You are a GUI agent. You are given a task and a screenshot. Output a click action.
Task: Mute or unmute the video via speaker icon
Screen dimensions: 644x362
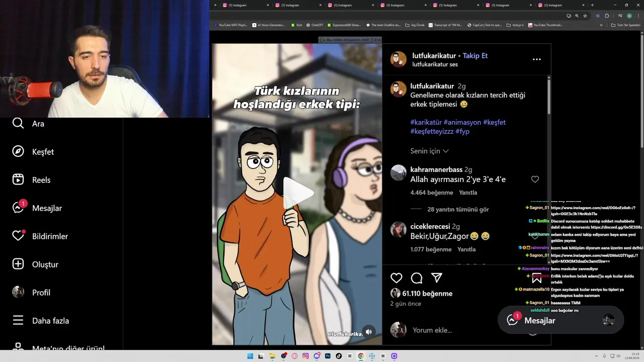coord(369,332)
